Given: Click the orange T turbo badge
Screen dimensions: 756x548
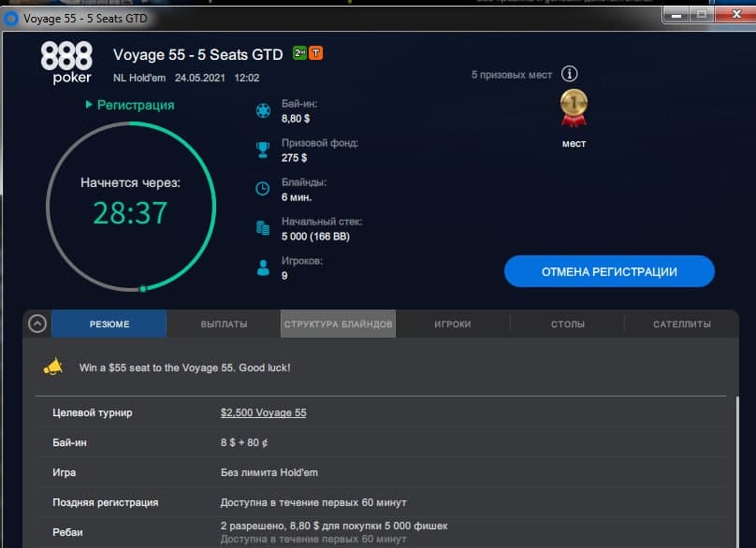Looking at the screenshot, I should click(x=316, y=53).
